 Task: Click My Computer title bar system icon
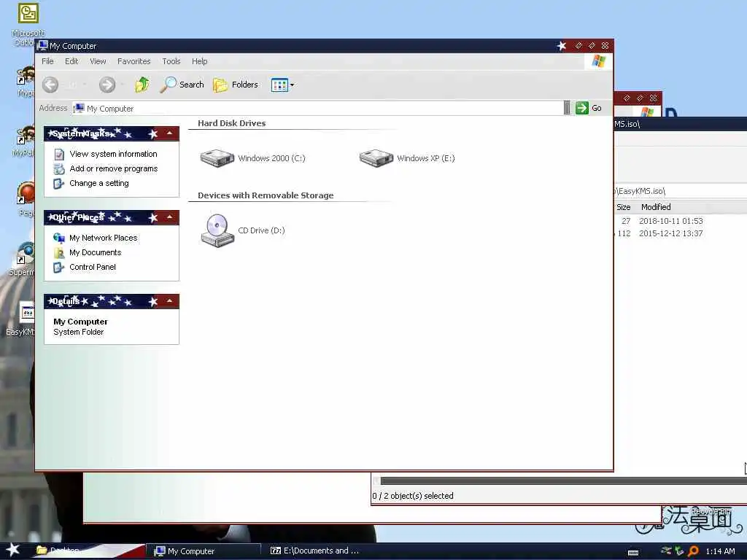point(43,46)
